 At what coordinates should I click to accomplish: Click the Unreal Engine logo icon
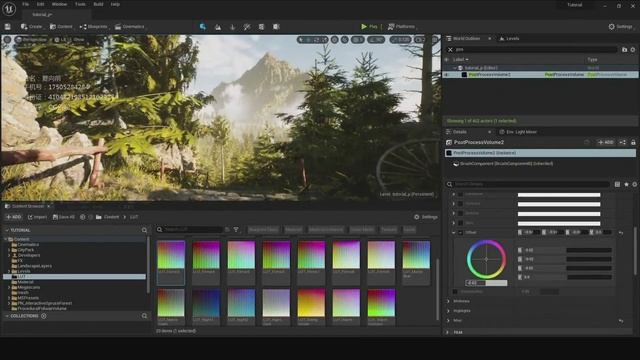(x=9, y=9)
